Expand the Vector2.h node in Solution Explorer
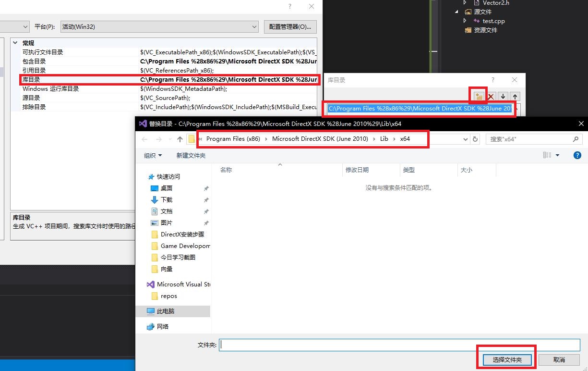This screenshot has height=371, width=588. [465, 3]
